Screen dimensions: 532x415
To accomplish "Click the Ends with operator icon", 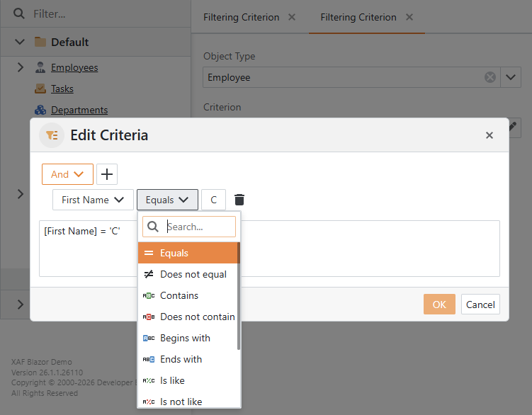I will tap(149, 359).
